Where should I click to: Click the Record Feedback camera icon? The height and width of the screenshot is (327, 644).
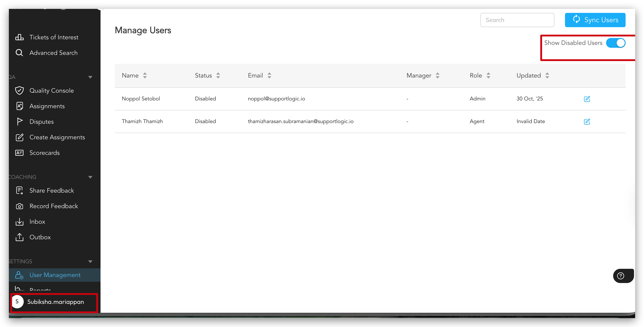[19, 206]
